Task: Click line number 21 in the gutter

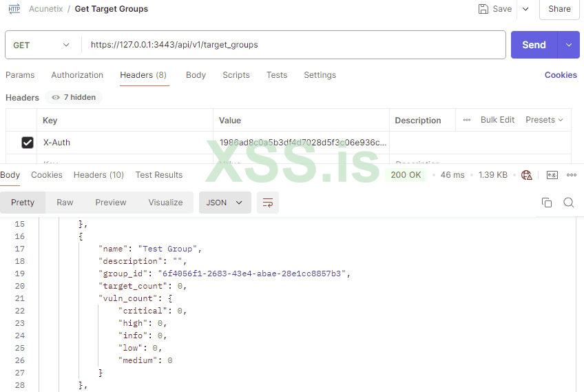Action: tap(20, 298)
